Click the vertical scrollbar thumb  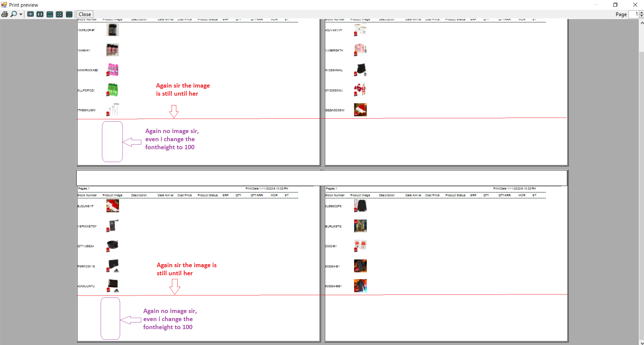(x=641, y=195)
